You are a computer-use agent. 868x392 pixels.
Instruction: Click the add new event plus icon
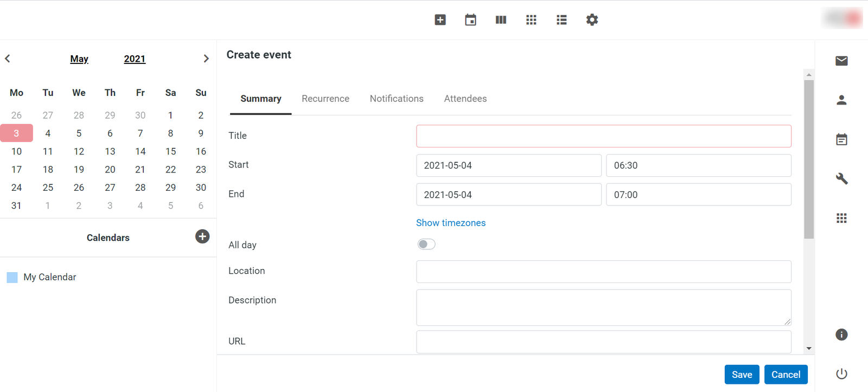(x=440, y=20)
